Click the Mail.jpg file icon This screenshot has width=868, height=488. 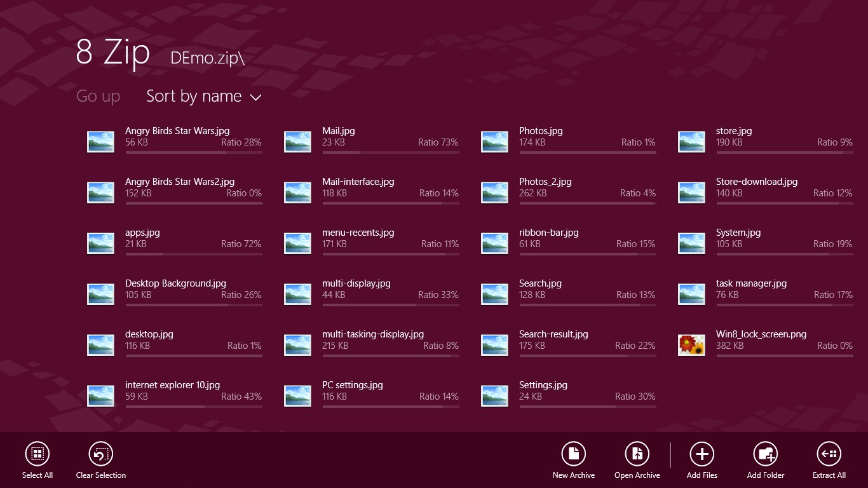pos(297,142)
